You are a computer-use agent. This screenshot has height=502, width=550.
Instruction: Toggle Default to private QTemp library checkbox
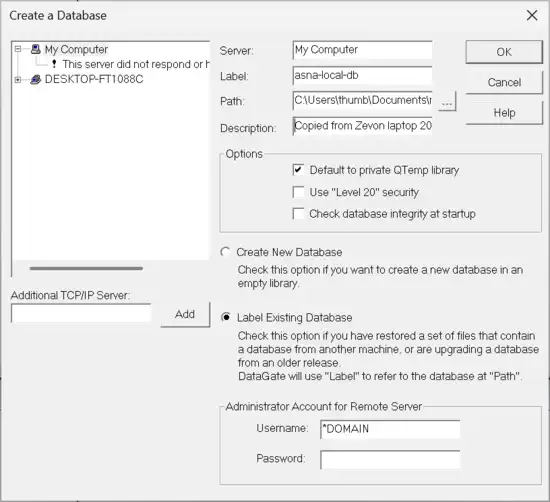point(298,170)
